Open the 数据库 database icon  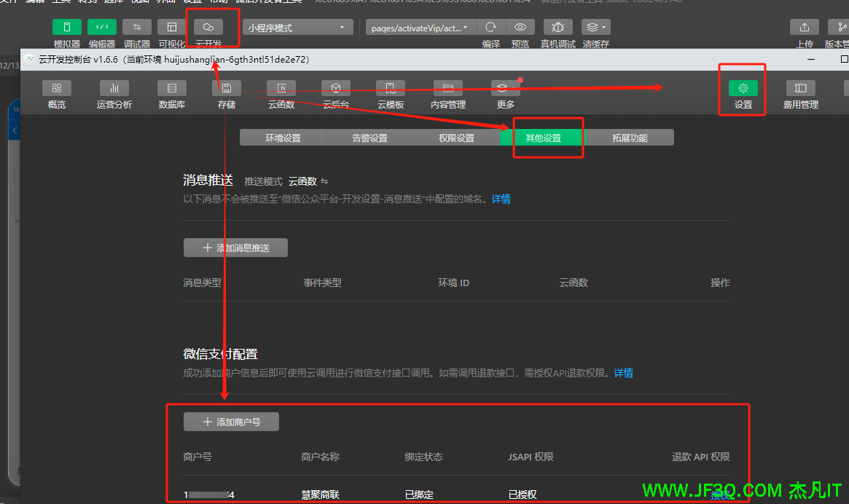[172, 88]
